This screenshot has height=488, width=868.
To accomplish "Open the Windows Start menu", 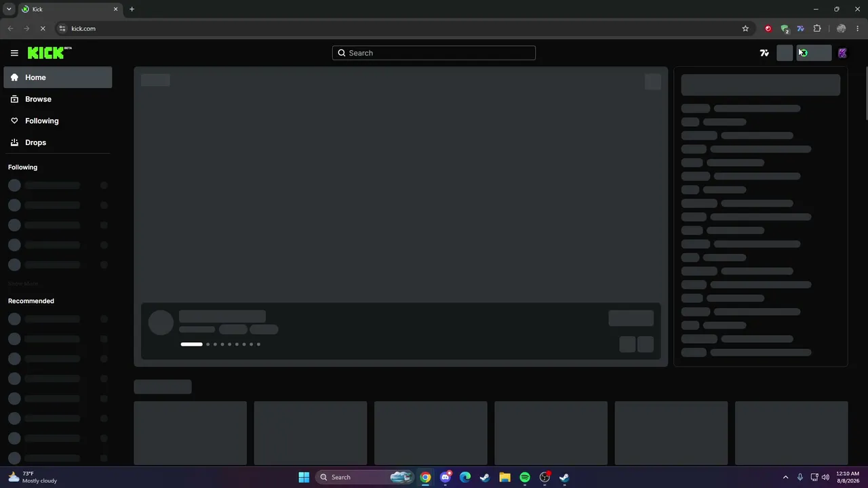I will pyautogui.click(x=304, y=477).
